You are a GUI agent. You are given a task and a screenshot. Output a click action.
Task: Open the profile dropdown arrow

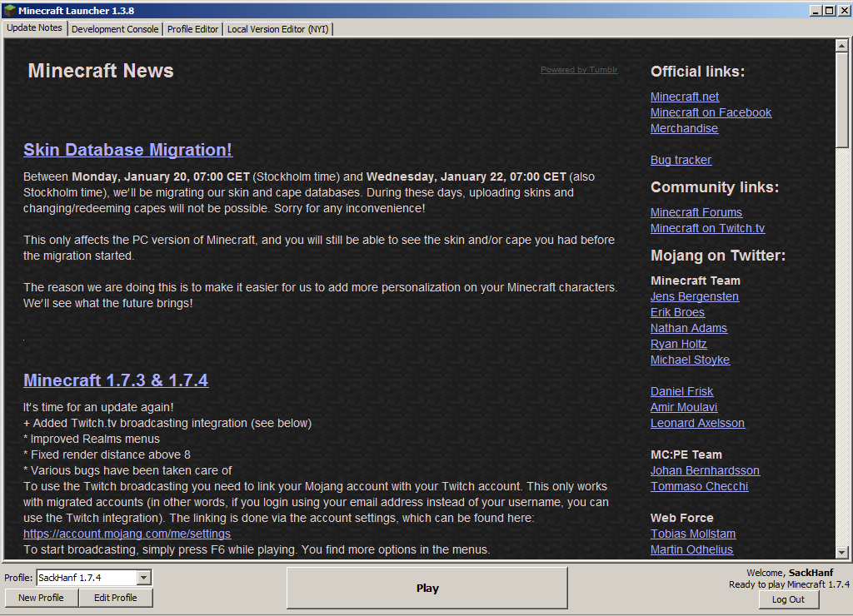pos(143,578)
